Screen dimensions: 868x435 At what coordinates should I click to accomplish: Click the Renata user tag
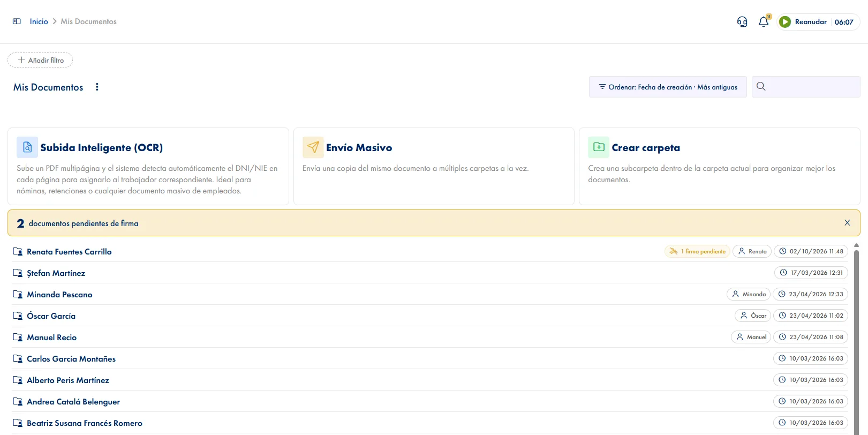tap(752, 251)
